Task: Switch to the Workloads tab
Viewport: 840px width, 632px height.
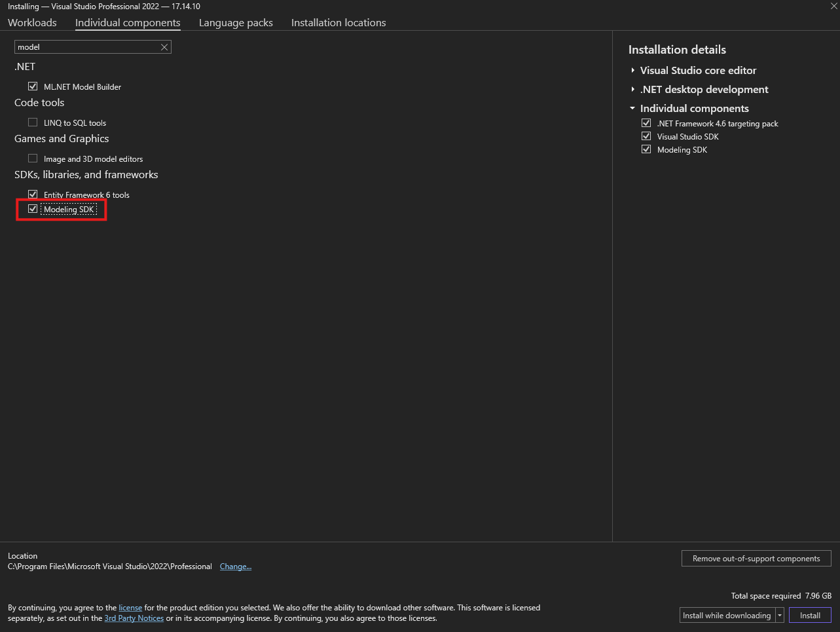Action: pyautogui.click(x=32, y=22)
